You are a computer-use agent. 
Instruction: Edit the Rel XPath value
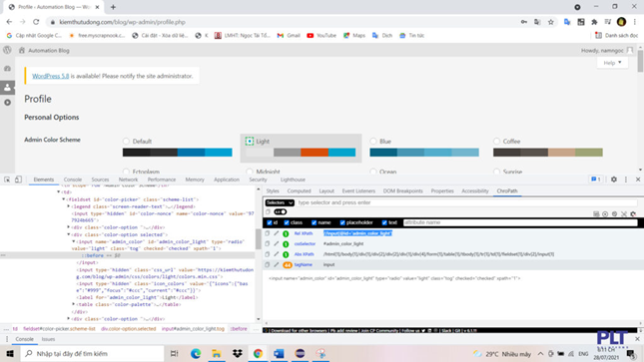point(277,233)
